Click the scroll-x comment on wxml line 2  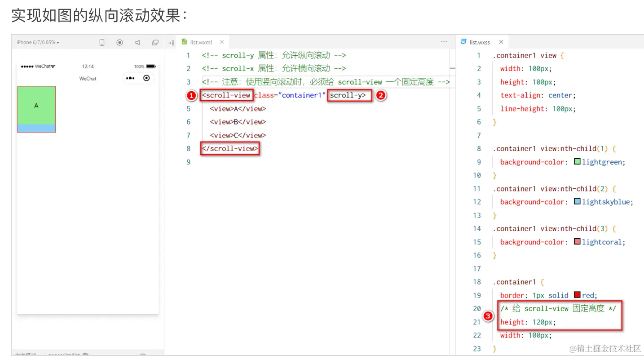[274, 68]
